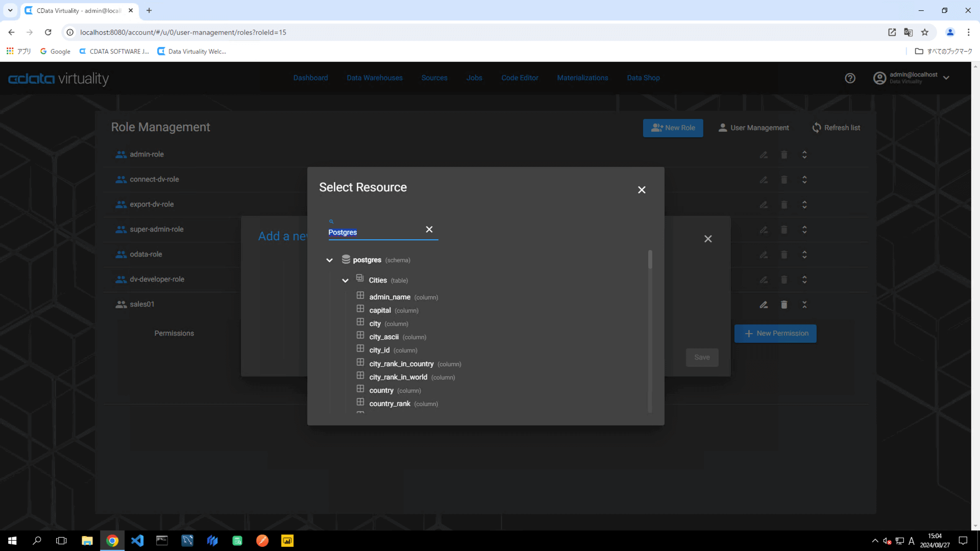Viewport: 980px width, 551px height.
Task: Collapse the sales01 role row
Action: [804, 305]
